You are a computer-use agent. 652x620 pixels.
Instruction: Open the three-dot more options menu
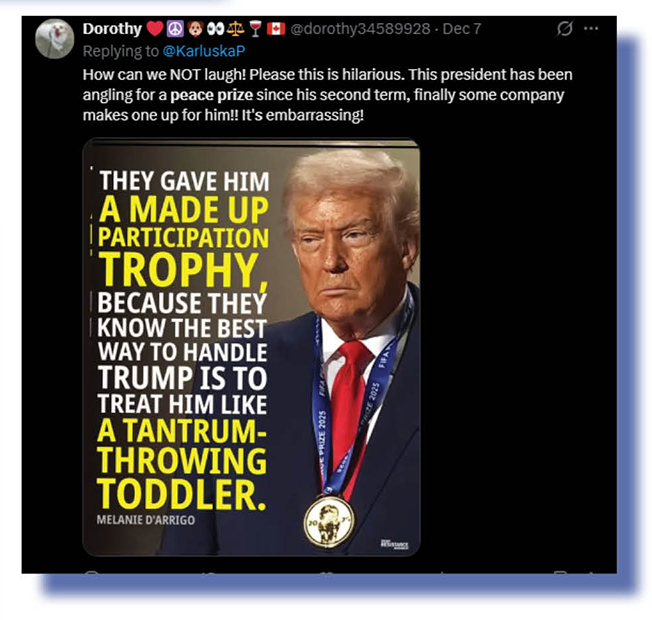tap(591, 28)
